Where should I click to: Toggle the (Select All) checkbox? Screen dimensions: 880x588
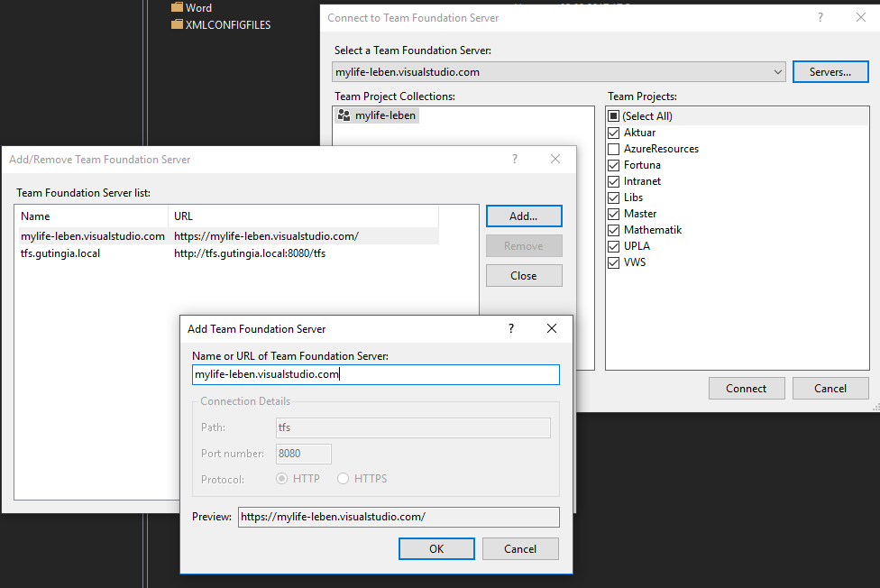[x=614, y=116]
